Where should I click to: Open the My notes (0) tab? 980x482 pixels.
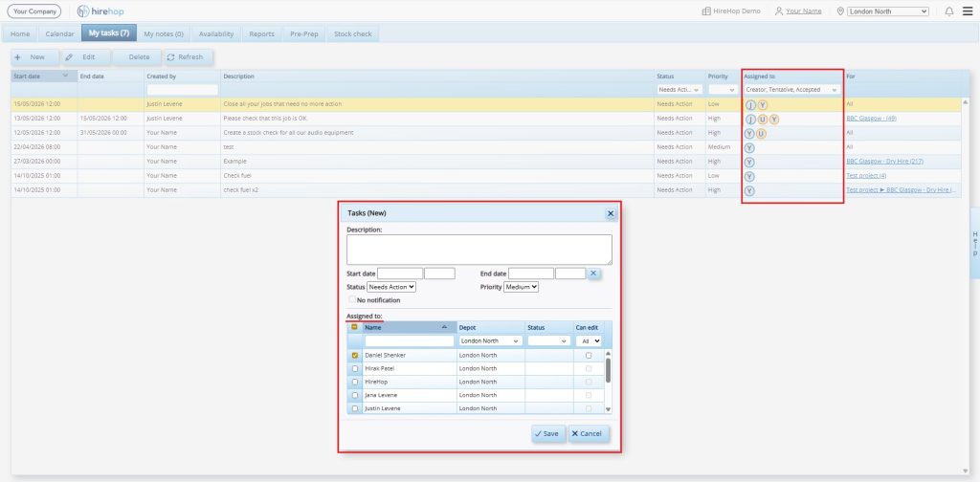coord(164,33)
